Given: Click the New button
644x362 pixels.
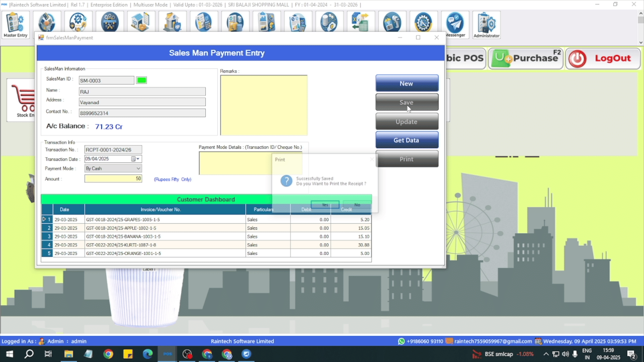Looking at the screenshot, I should (407, 83).
